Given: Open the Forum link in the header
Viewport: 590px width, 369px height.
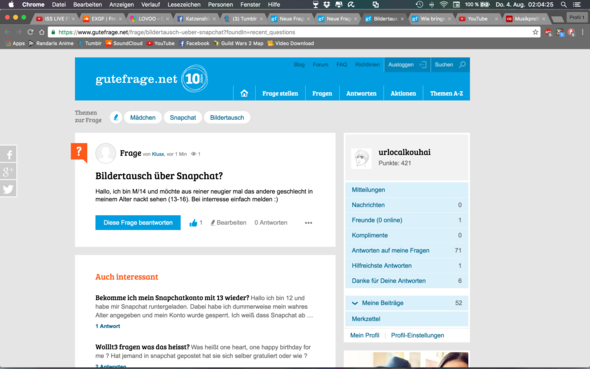Looking at the screenshot, I should 320,65.
